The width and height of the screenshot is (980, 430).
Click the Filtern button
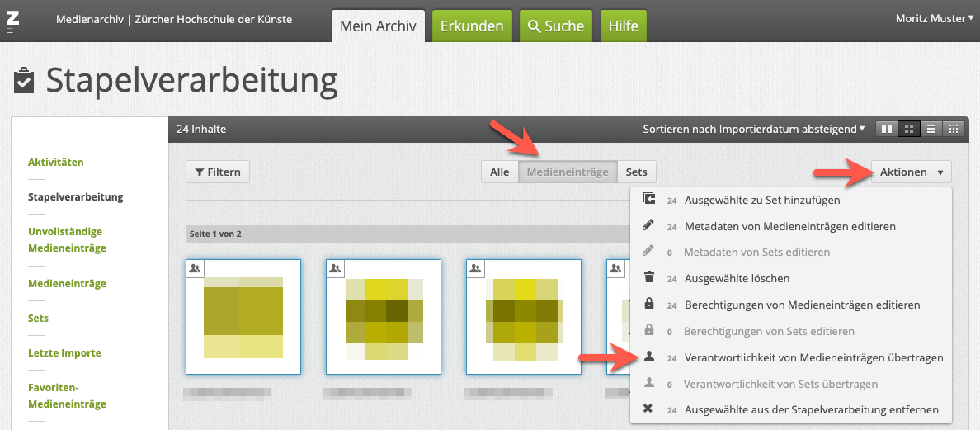[x=218, y=172]
